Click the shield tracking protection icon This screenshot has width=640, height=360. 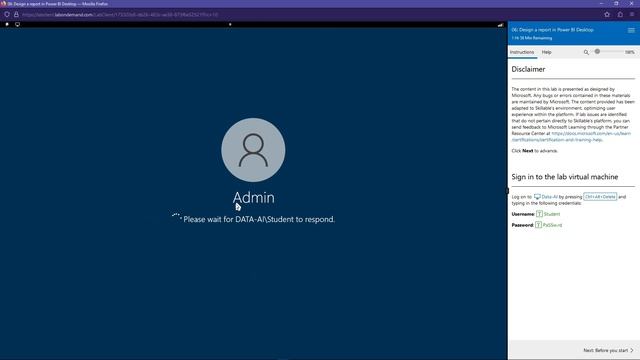pos(7,14)
